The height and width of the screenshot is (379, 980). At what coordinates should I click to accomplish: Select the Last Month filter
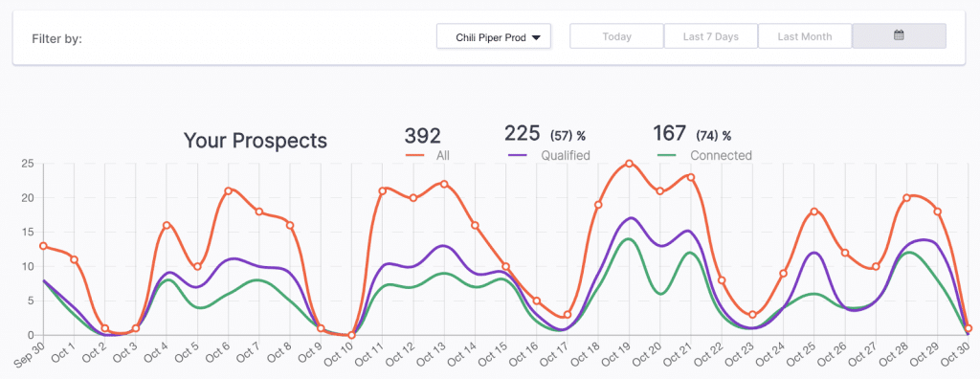click(x=805, y=36)
